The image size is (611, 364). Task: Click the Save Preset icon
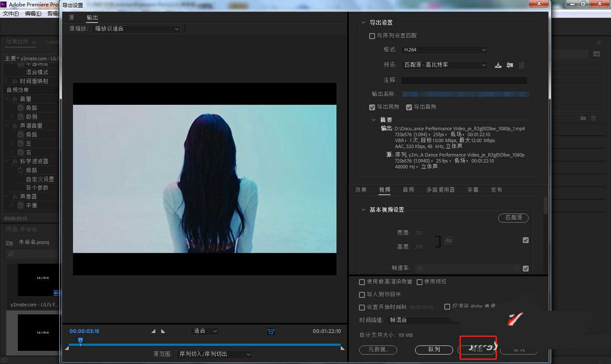pyautogui.click(x=498, y=65)
